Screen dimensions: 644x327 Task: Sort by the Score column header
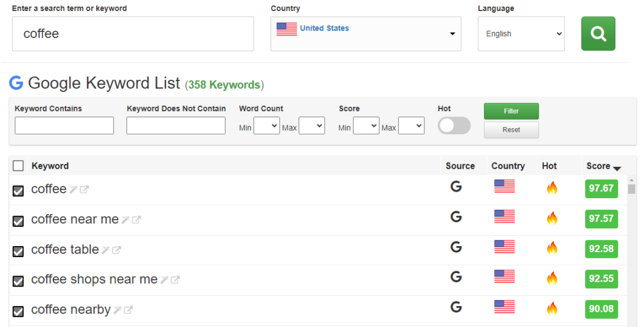[x=604, y=166]
